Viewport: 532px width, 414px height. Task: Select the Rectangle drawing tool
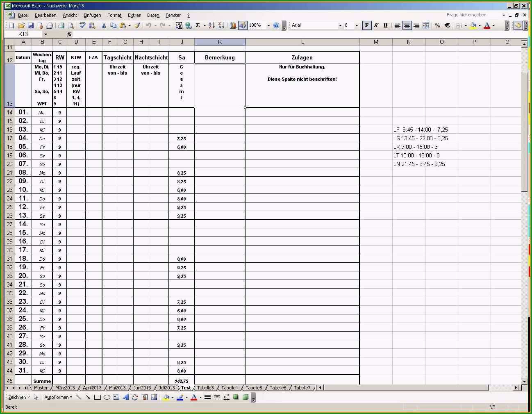click(x=98, y=397)
